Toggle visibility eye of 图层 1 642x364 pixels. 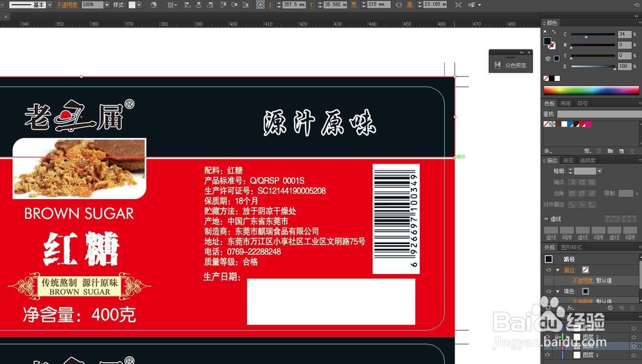pyautogui.click(x=548, y=355)
